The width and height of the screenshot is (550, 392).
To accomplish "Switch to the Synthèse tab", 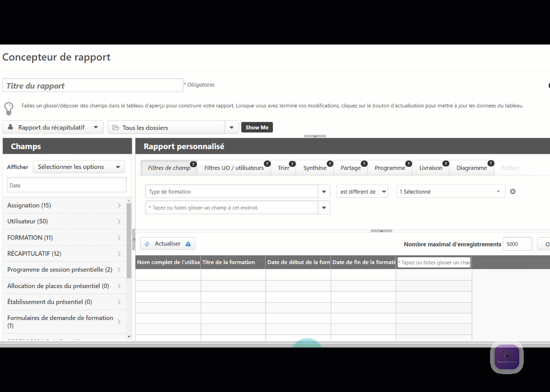I will pyautogui.click(x=315, y=168).
